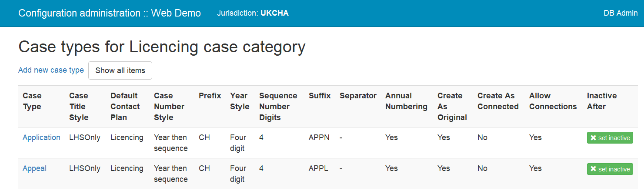Image resolution: width=644 pixels, height=191 pixels.
Task: Click the X icon on Appeal's set inactive button
Action: coord(593,169)
